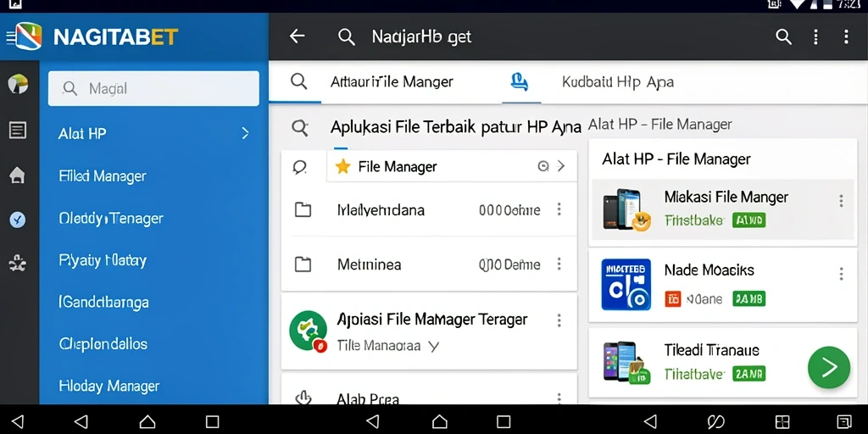Open more options for Miakasi File Manger
Screen dimensions: 868x434
coord(841,201)
